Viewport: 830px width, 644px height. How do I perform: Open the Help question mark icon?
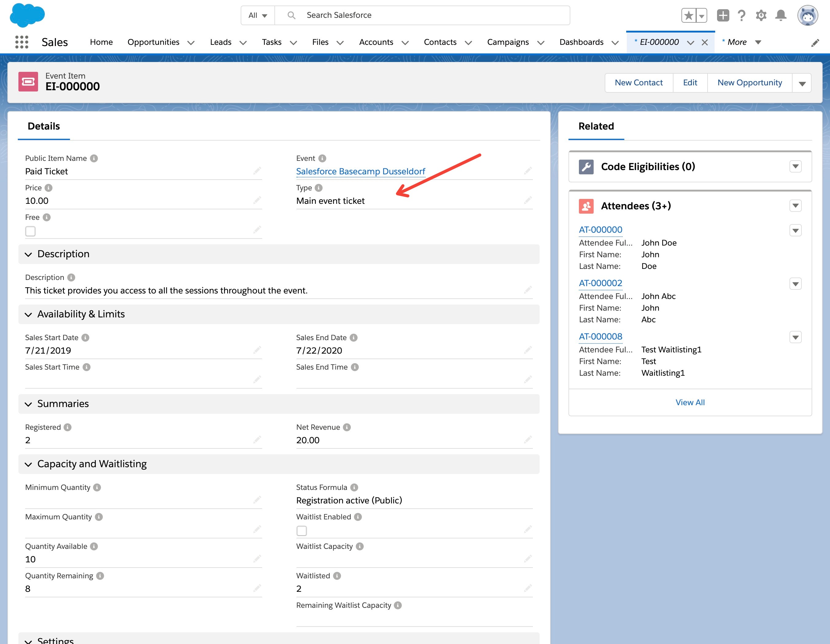tap(742, 15)
